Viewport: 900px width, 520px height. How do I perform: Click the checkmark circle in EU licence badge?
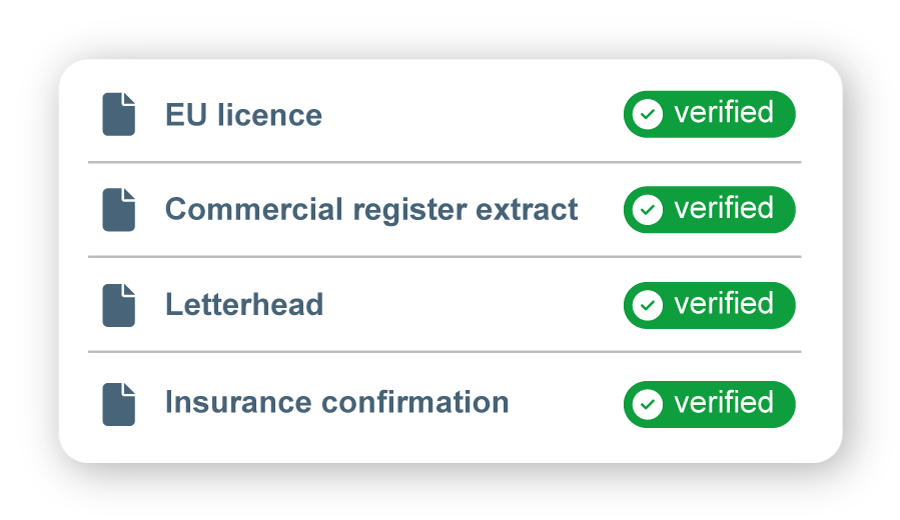[648, 114]
